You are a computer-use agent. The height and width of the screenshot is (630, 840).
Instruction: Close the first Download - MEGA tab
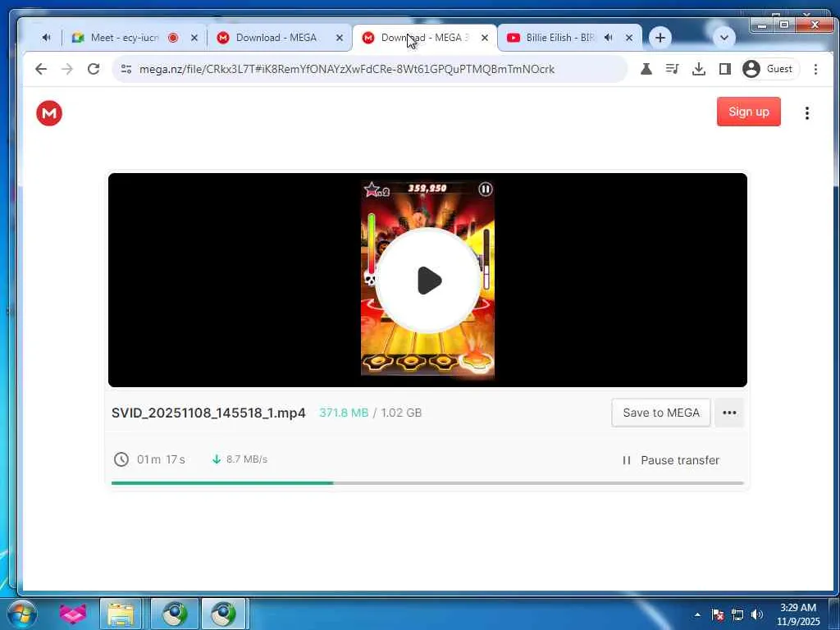pos(339,38)
